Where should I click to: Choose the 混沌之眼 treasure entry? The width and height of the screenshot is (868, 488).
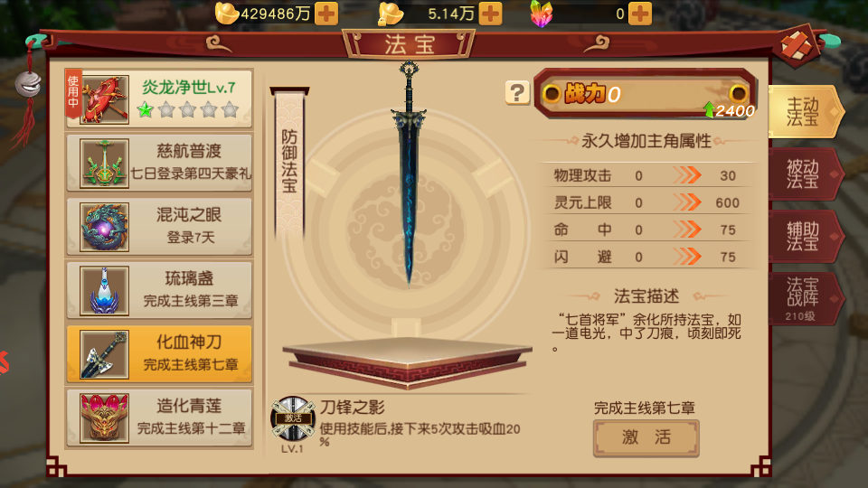159,227
